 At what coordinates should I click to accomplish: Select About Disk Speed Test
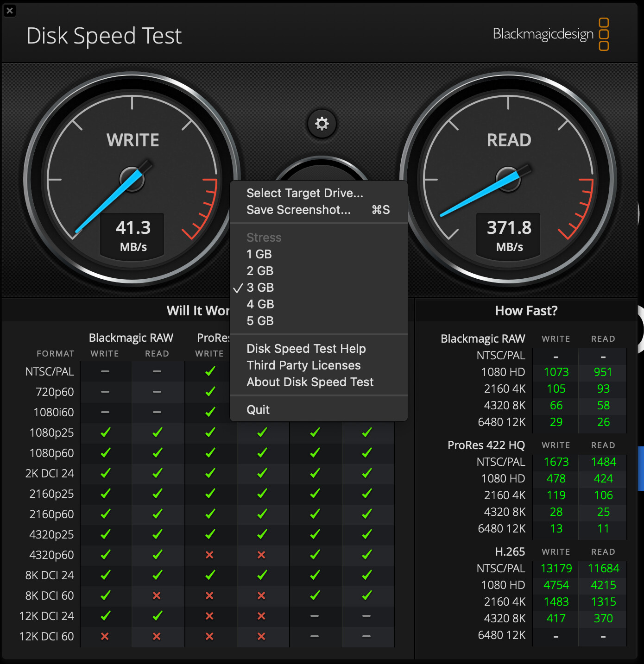309,382
